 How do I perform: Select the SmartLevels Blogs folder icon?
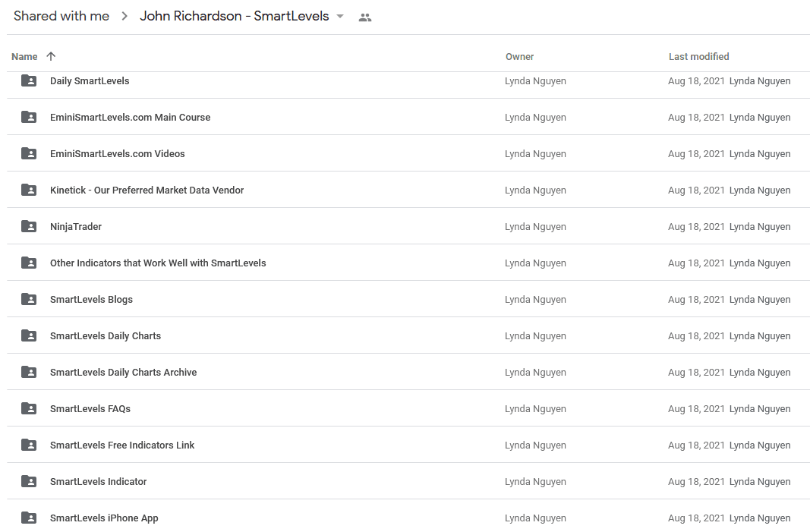point(28,299)
